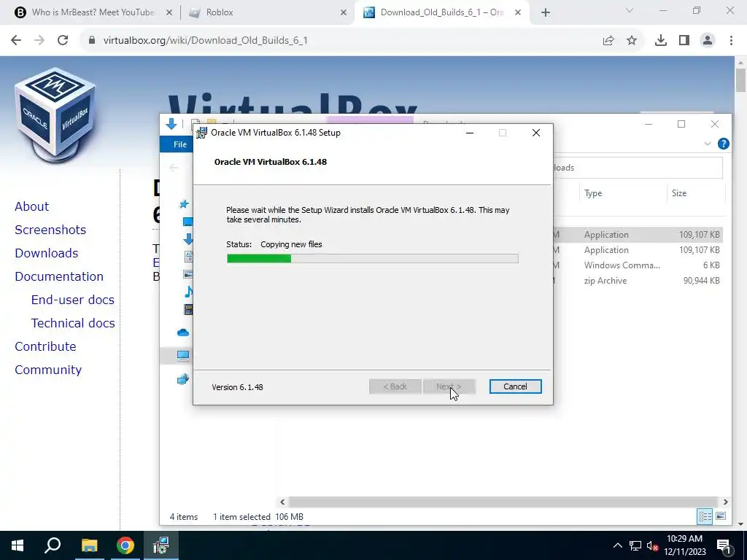The image size is (747, 560).
Task: Select Quick access star in Explorer sidebar
Action: (184, 204)
